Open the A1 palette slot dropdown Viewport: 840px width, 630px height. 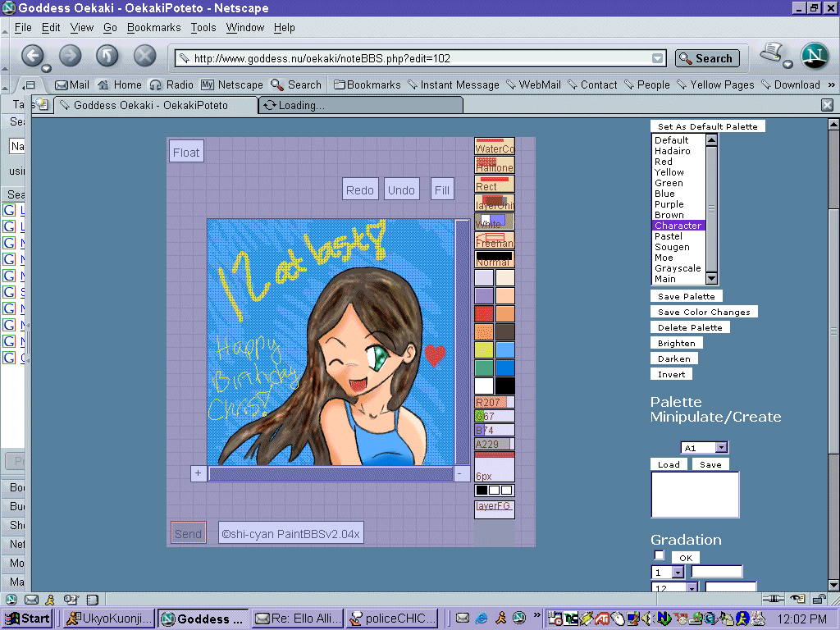pyautogui.click(x=722, y=447)
